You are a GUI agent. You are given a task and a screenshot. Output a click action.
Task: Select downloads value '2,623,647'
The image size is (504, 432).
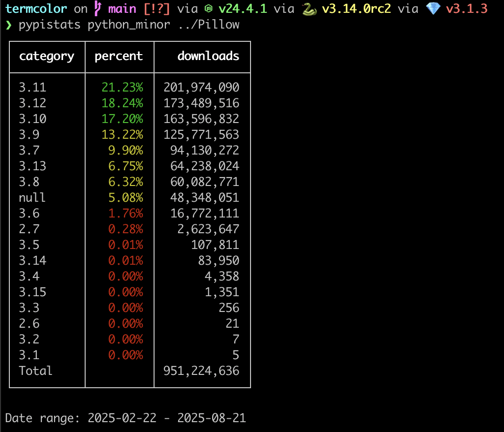tap(208, 229)
